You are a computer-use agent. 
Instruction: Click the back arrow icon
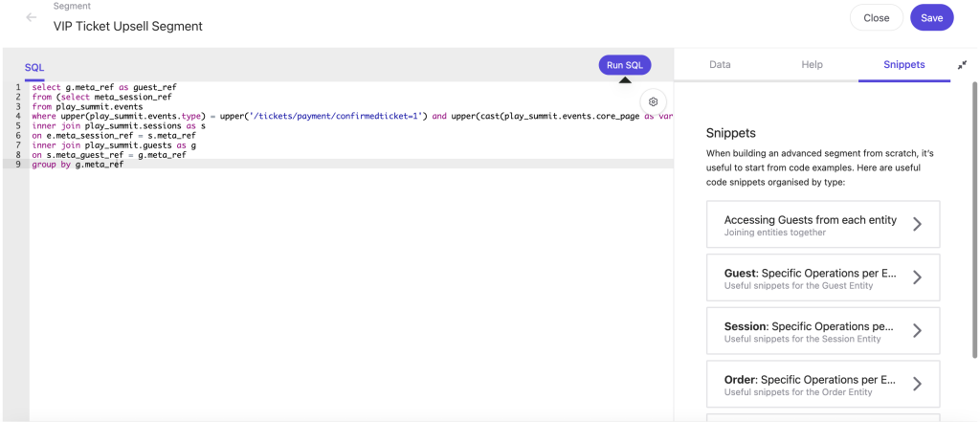pos(32,17)
